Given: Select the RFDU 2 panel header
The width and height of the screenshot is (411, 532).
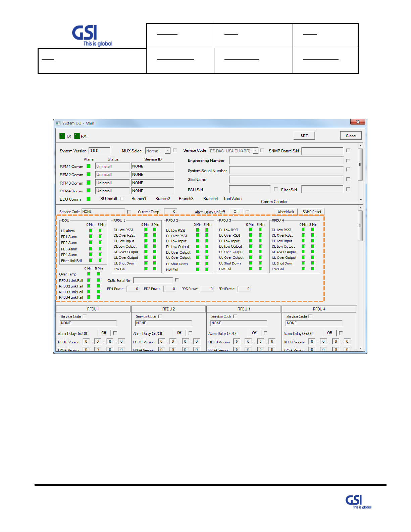Looking at the screenshot, I should pyautogui.click(x=168, y=309).
